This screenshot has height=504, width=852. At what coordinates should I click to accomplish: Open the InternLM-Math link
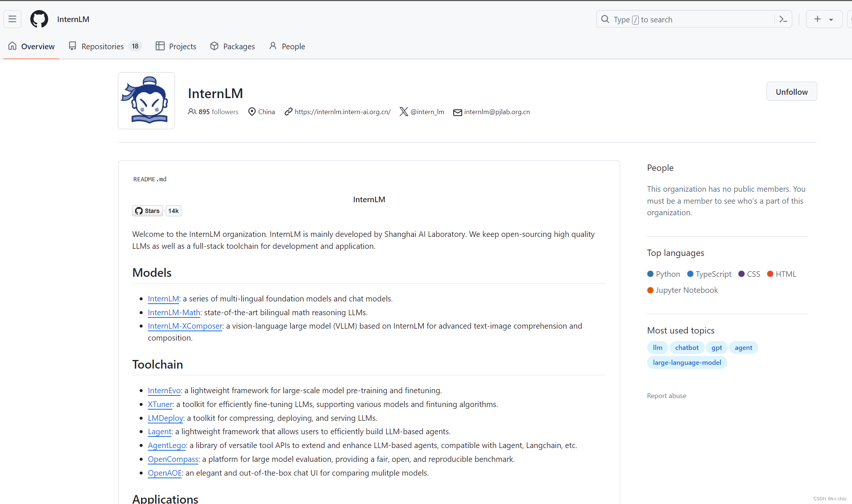coord(174,313)
